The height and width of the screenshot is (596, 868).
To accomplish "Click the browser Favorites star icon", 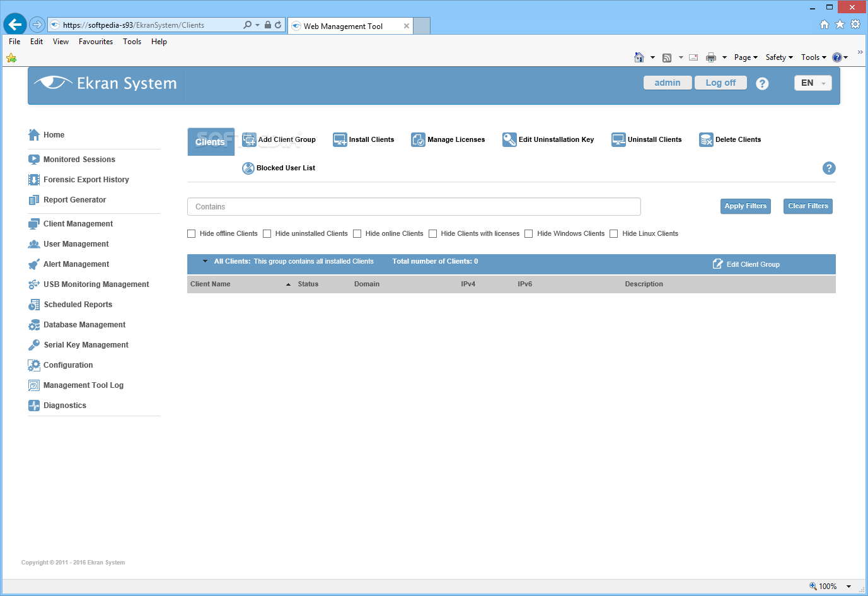I will point(840,25).
